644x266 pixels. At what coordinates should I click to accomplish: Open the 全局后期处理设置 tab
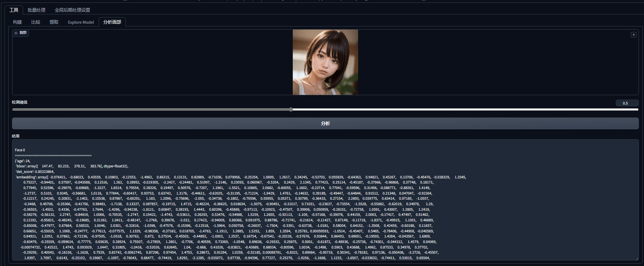(x=73, y=10)
